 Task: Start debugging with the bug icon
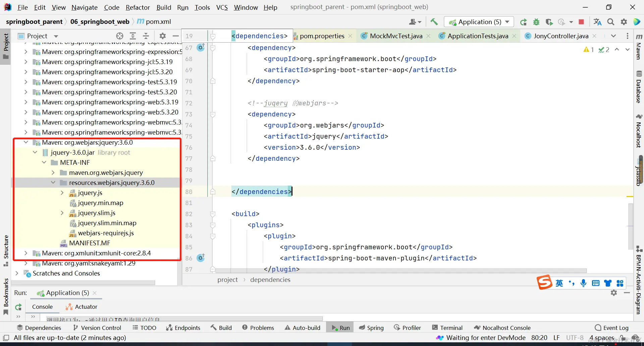tap(536, 22)
